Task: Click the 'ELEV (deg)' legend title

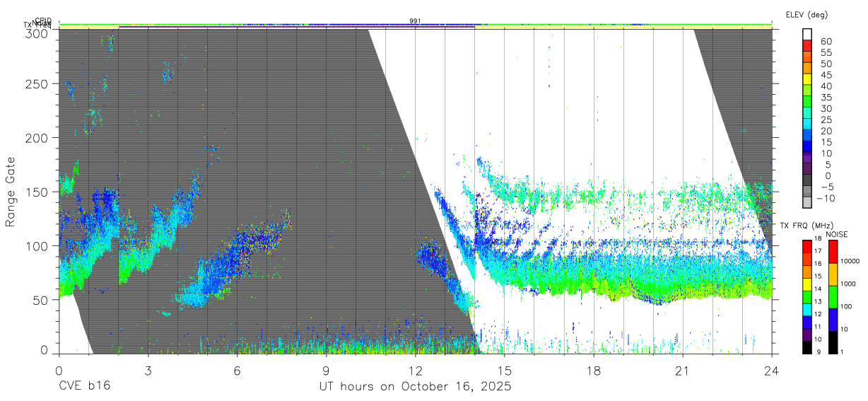Action: tap(807, 14)
